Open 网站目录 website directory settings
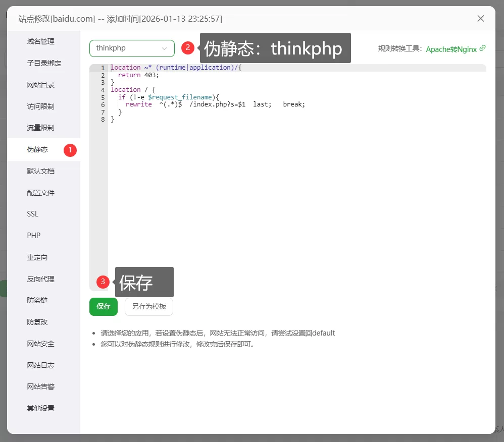504x442 pixels. (x=40, y=85)
